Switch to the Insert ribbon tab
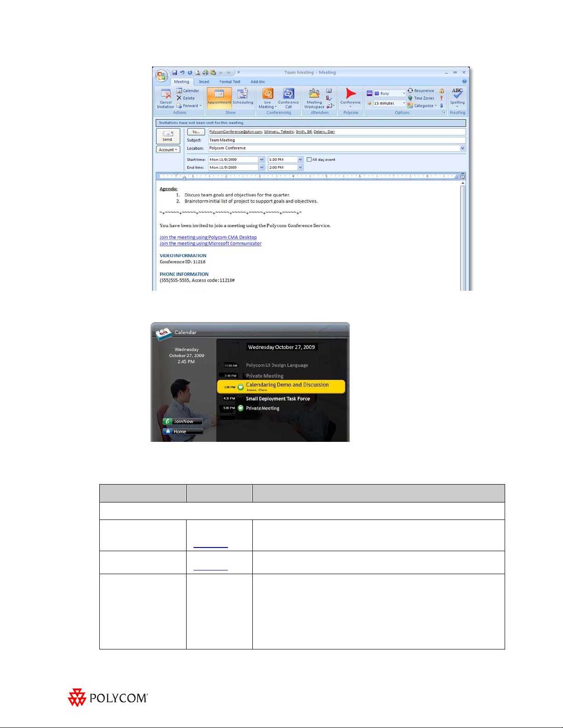This screenshot has height=728, width=563. click(x=204, y=82)
